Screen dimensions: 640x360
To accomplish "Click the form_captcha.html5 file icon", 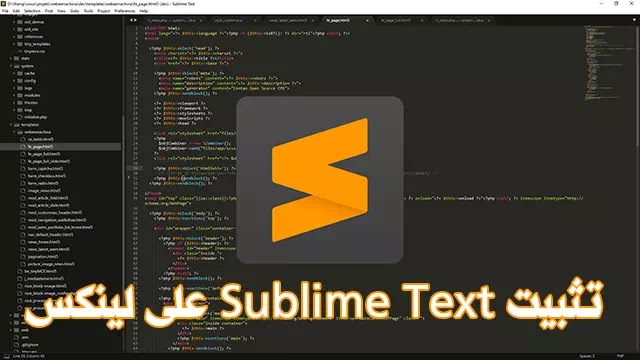I will point(23,169).
